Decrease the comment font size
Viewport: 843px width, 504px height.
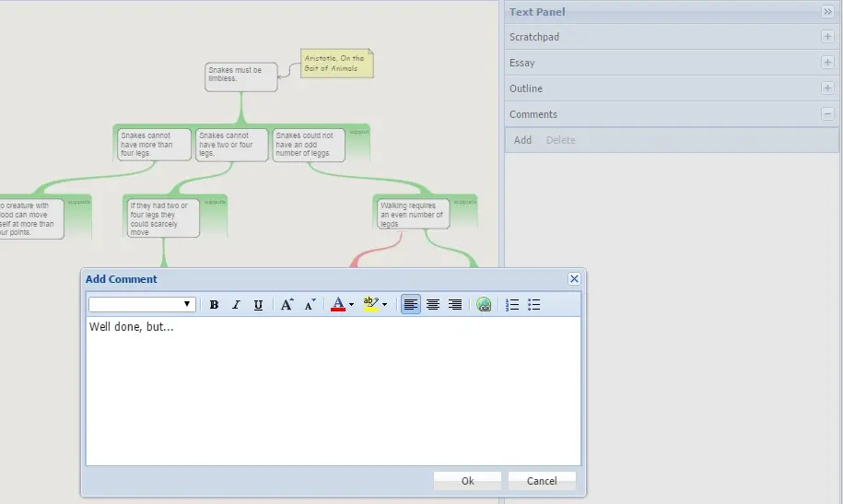pyautogui.click(x=310, y=305)
